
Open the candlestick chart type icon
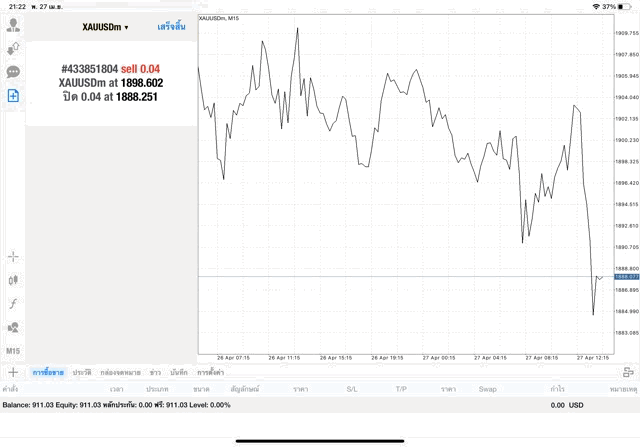click(13, 280)
